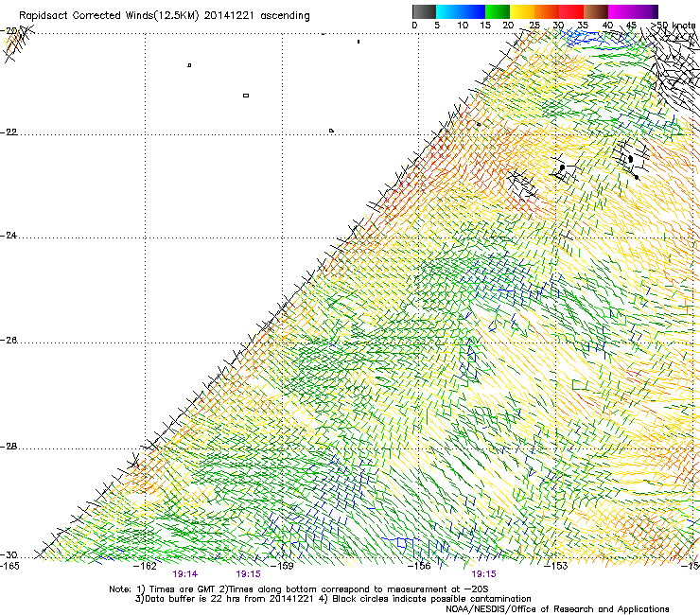The height and width of the screenshot is (615, 700).
Task: Click the 'Times are GMT' note line
Action: 298,589
